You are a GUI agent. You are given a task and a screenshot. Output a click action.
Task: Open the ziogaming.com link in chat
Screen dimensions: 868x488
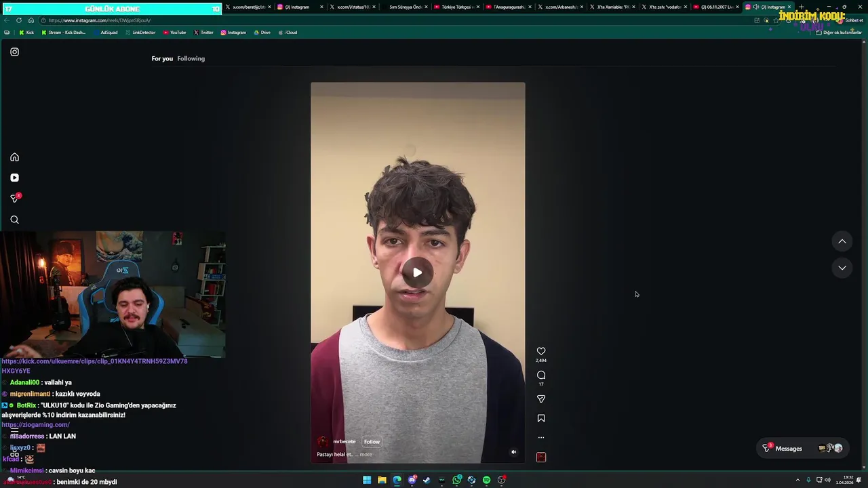pyautogui.click(x=35, y=425)
